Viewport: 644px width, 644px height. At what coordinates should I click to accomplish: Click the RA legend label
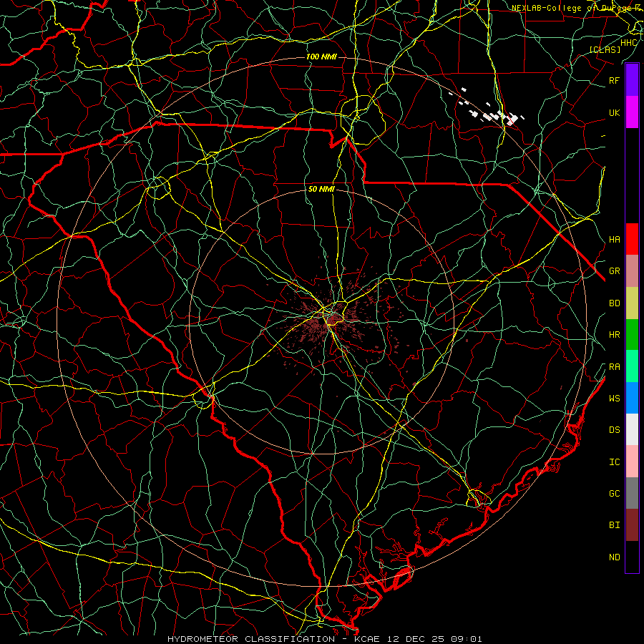(x=614, y=367)
